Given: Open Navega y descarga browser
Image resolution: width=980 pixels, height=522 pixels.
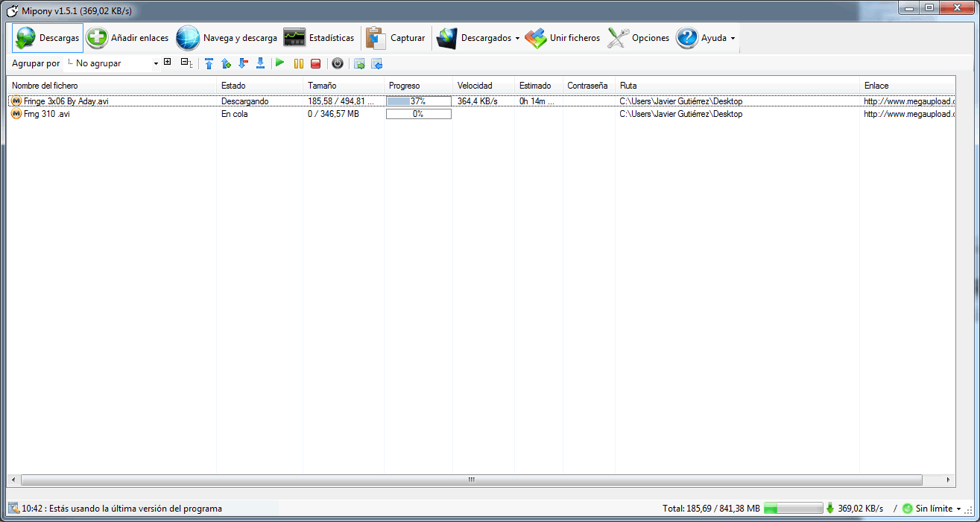Looking at the screenshot, I should (x=227, y=38).
